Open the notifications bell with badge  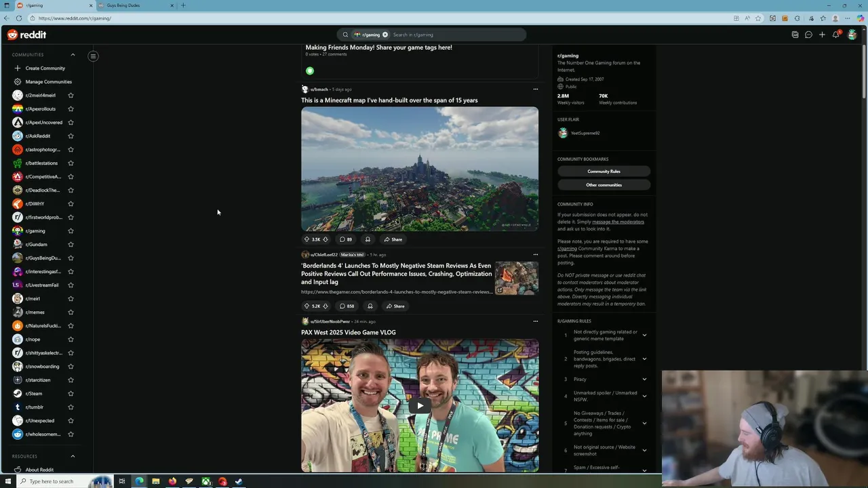pos(836,34)
